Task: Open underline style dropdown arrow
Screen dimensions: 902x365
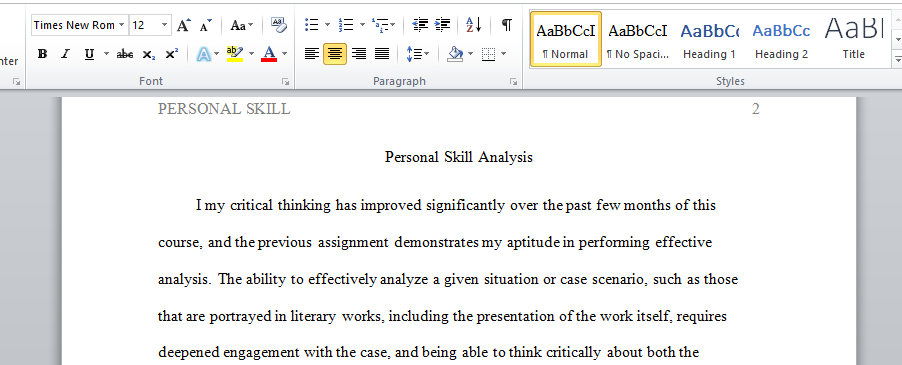Action: [106, 55]
